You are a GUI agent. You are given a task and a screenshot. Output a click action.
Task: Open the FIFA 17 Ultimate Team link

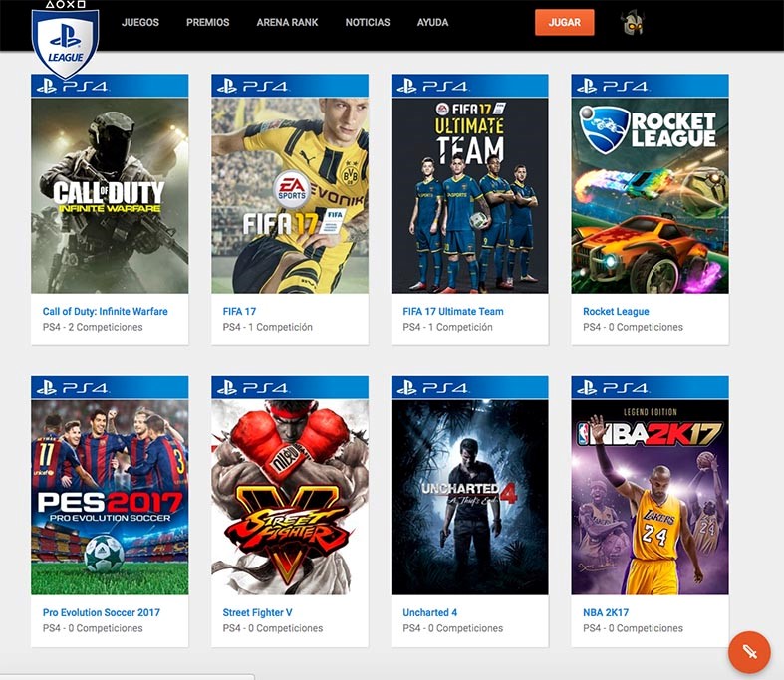pyautogui.click(x=453, y=312)
